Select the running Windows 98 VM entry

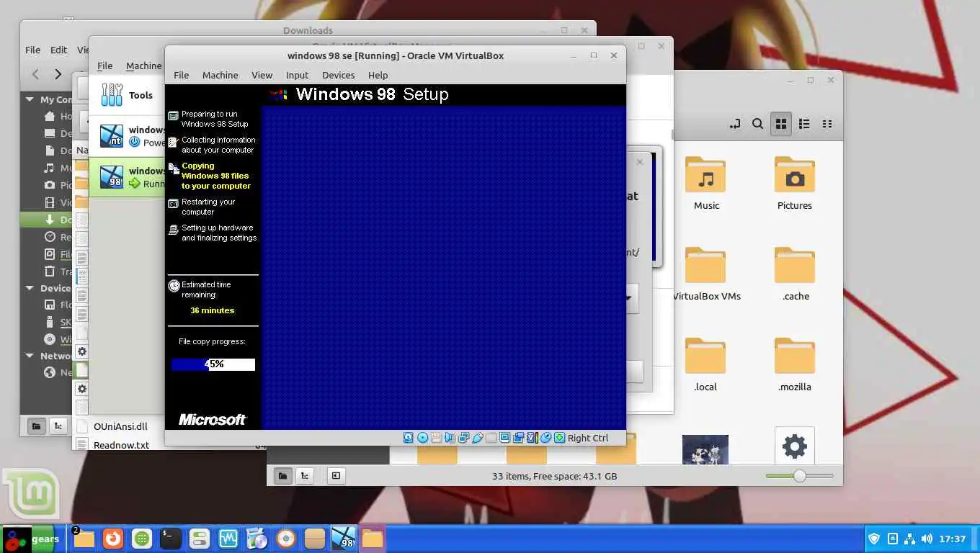[127, 177]
